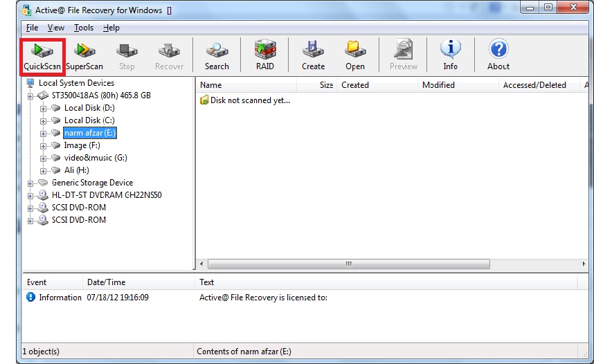Screen dimensions: 594x364
Task: Open the File menu
Action: click(32, 28)
